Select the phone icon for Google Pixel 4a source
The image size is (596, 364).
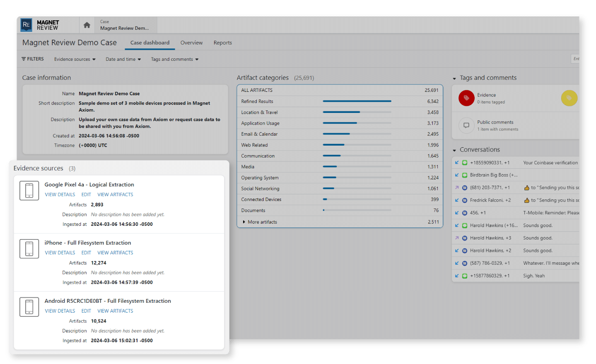pyautogui.click(x=29, y=190)
